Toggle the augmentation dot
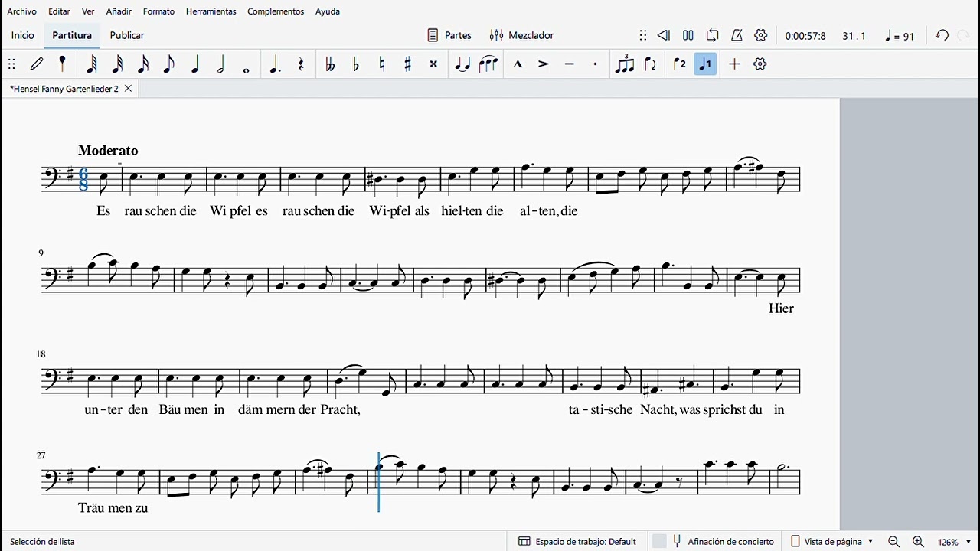 tap(275, 64)
